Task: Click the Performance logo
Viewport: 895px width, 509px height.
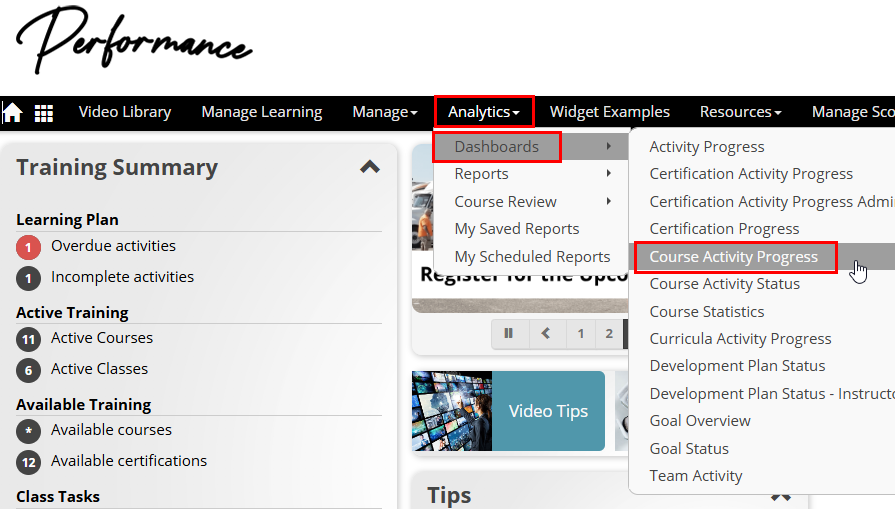Action: (x=133, y=42)
